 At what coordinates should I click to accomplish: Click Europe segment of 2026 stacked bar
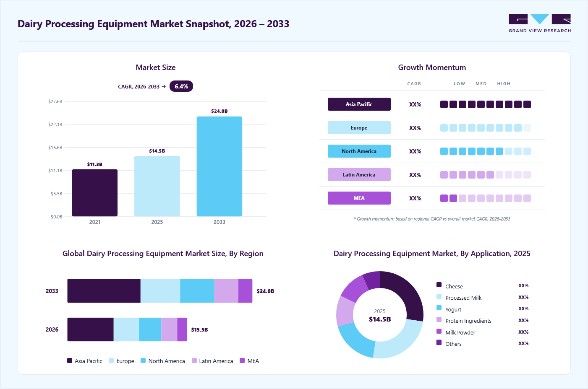[x=126, y=329]
